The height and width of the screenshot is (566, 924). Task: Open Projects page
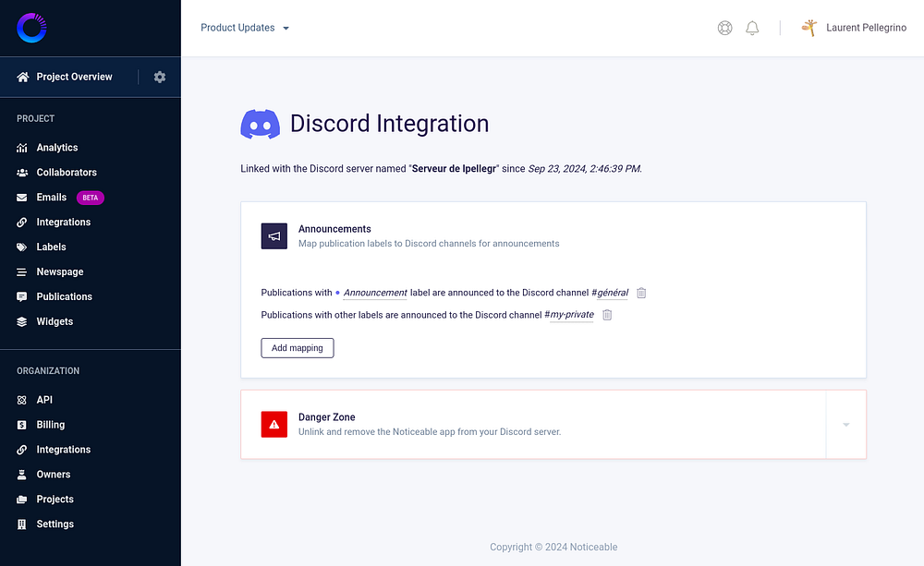click(x=55, y=500)
